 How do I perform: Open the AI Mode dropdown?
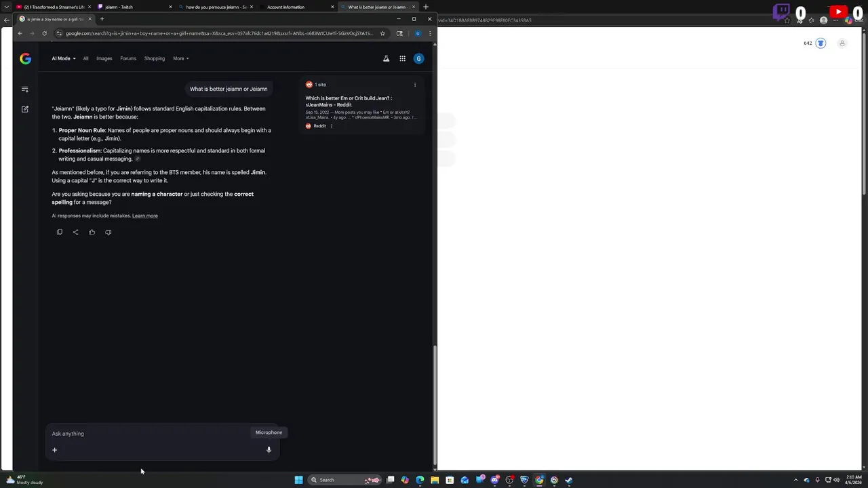point(64,58)
